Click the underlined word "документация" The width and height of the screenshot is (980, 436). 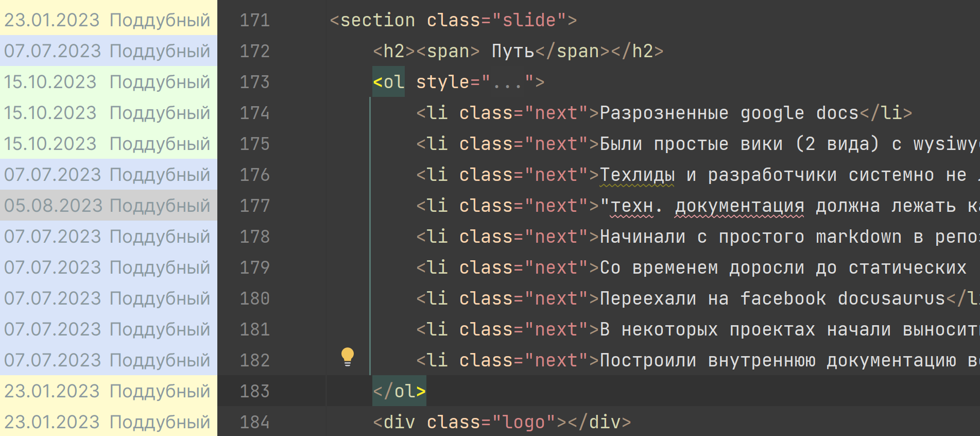coord(739,206)
